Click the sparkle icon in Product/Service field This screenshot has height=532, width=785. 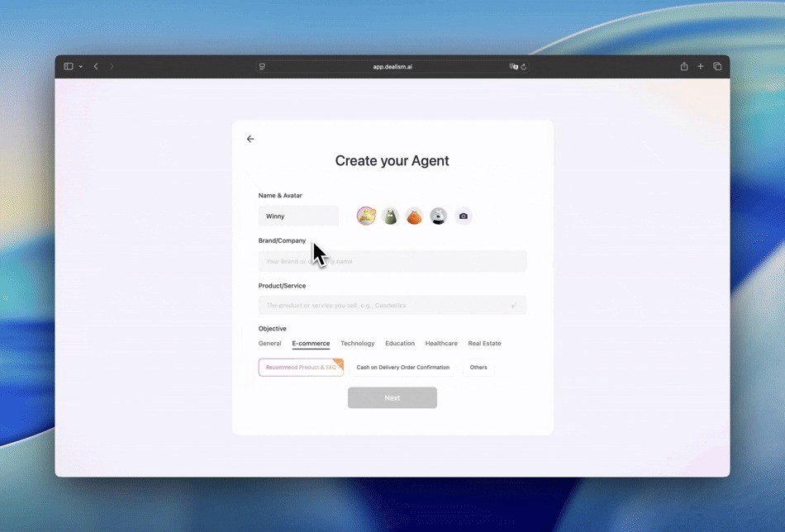513,306
